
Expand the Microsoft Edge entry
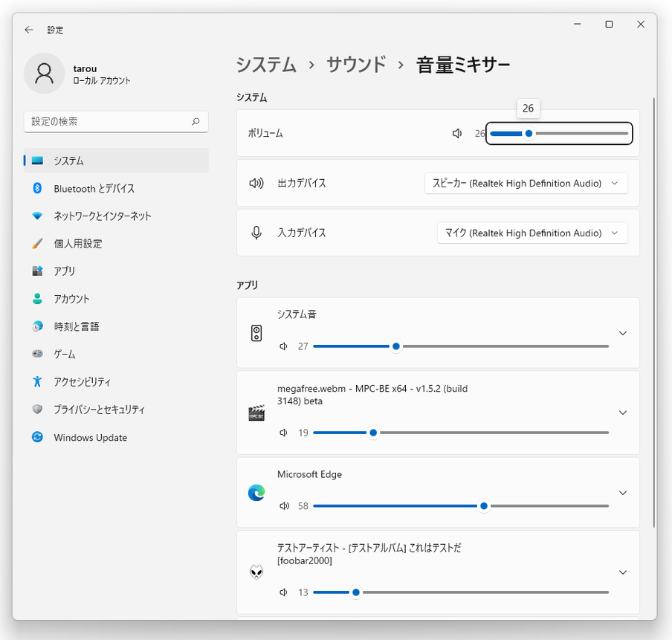pyautogui.click(x=623, y=493)
